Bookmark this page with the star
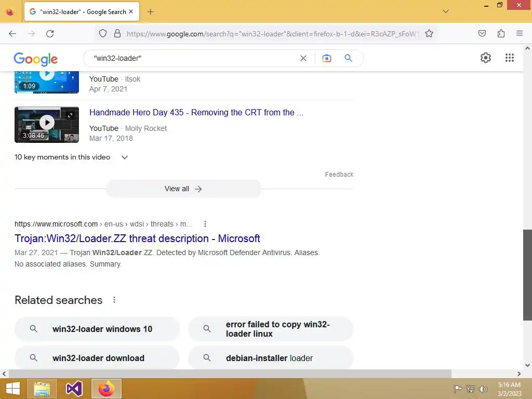The image size is (532, 399). pos(429,33)
